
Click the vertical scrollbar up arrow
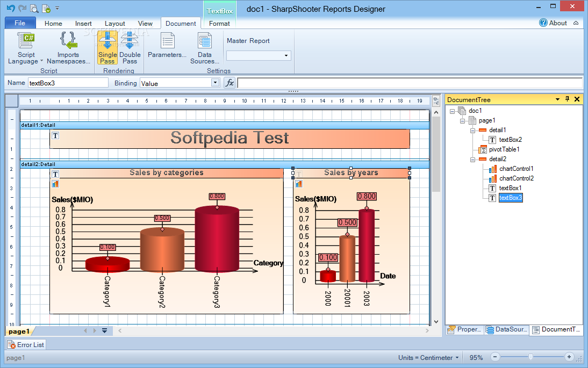[x=436, y=112]
